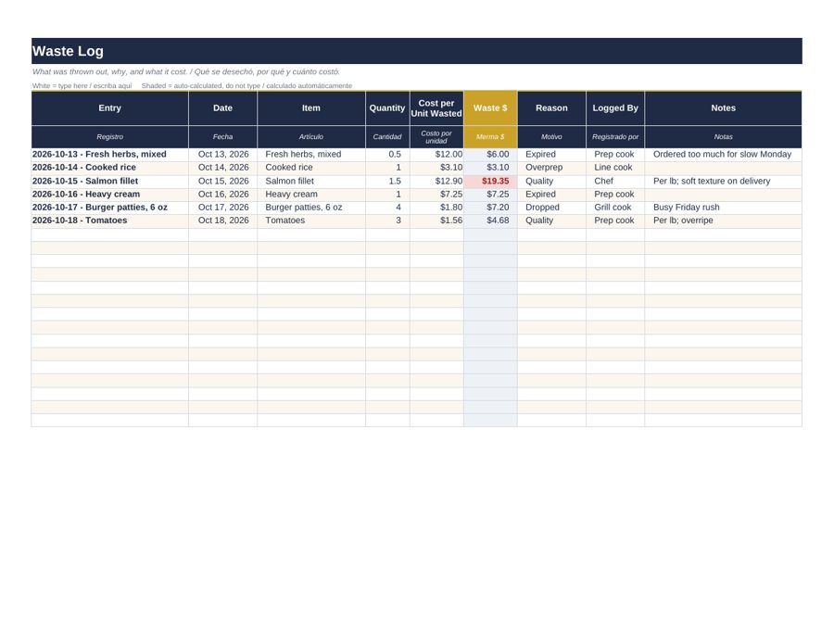
Task: Click the legend line 'White = type here'
Action: tap(192, 85)
